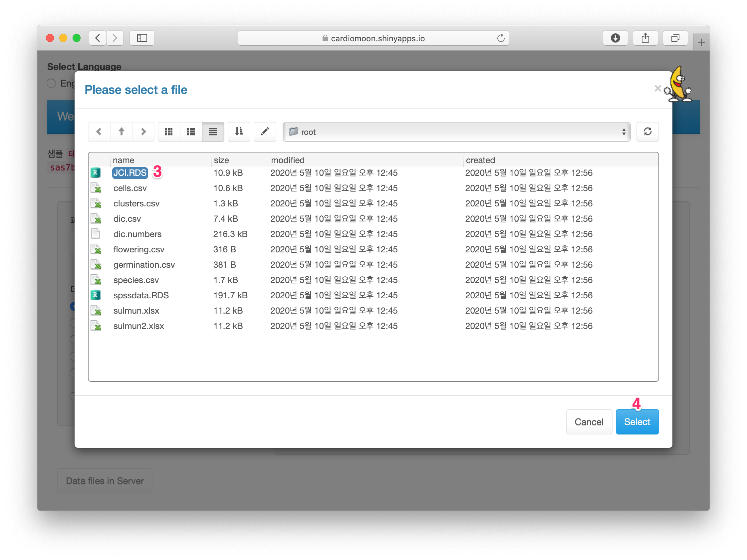Switch to icon grid view
The height and width of the screenshot is (560, 747).
169,132
